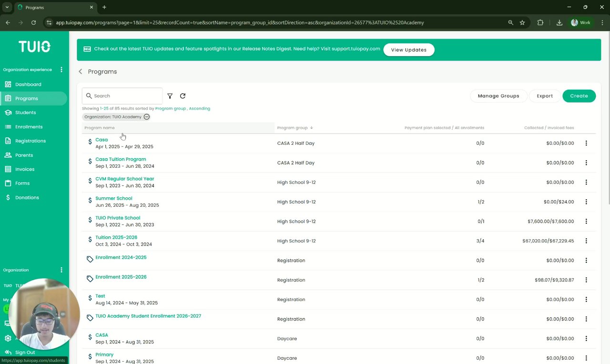Screen dimensions: 610x364
Task: Focus the programs Search field
Action: coord(122,96)
